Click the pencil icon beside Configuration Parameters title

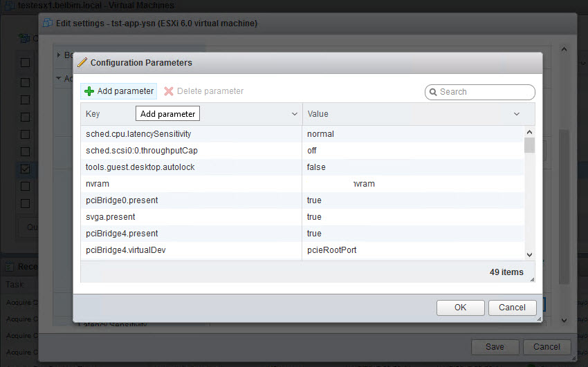point(82,62)
